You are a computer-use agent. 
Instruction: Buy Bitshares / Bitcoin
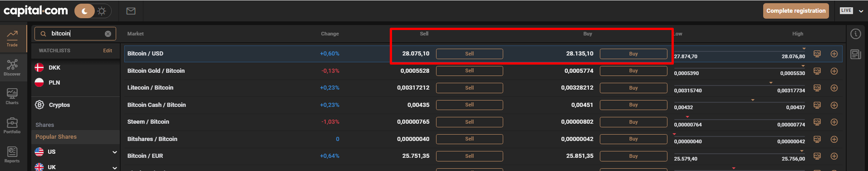(x=633, y=139)
